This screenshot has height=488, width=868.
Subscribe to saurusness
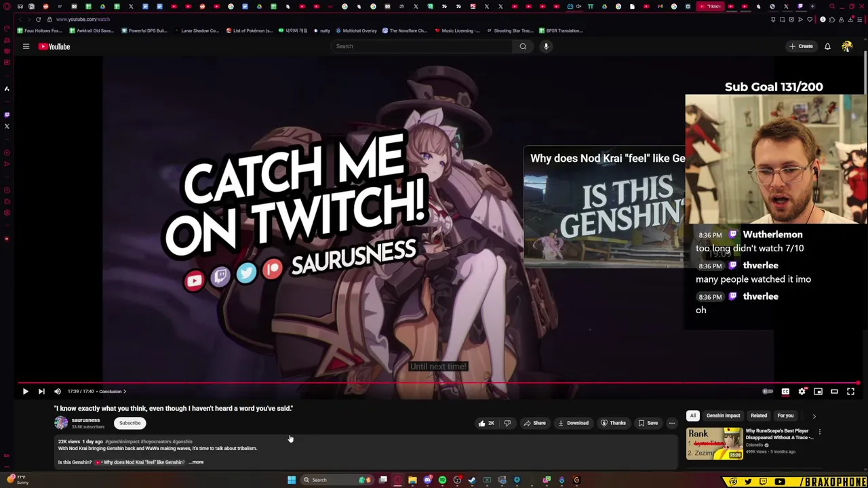coord(130,423)
